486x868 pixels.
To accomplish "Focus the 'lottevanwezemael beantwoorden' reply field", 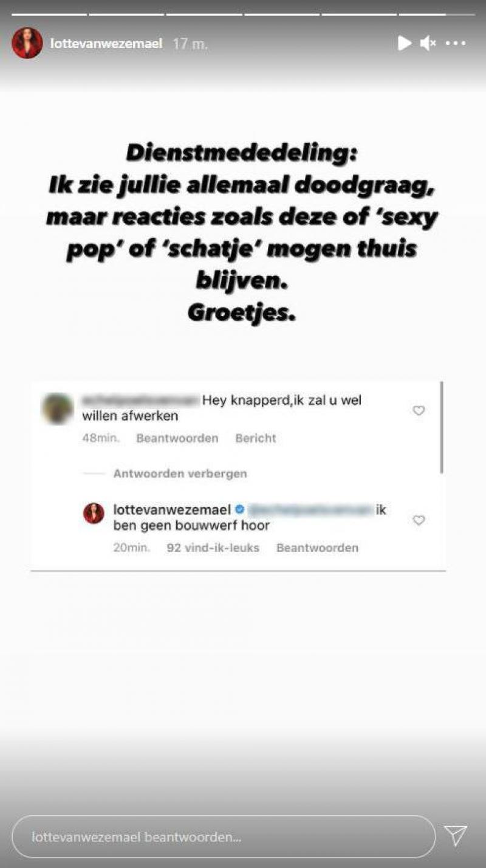I will click(x=224, y=836).
